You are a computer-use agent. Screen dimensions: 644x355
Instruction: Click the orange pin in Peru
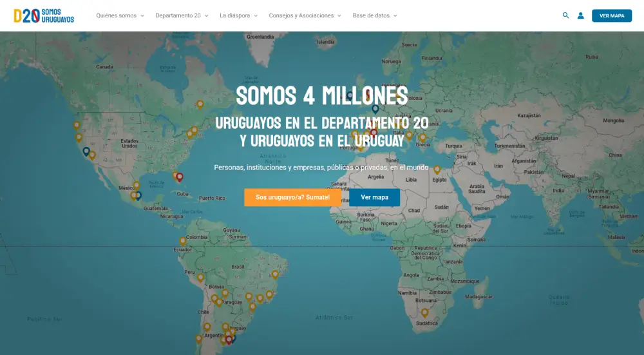(200, 277)
